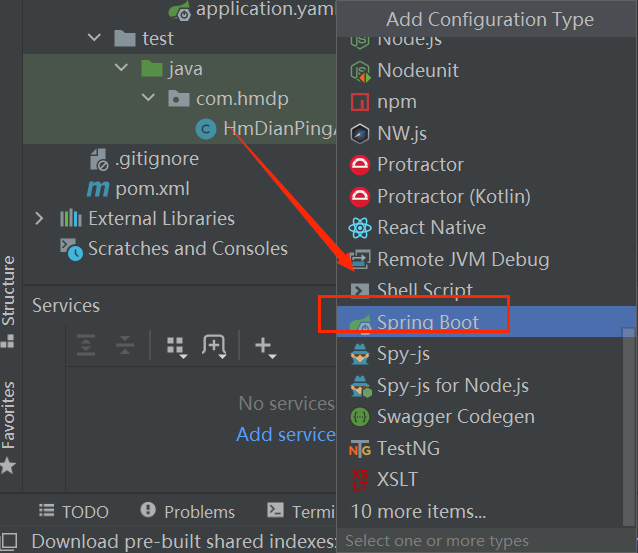
Task: Choose React Native configuration
Action: 486,228
